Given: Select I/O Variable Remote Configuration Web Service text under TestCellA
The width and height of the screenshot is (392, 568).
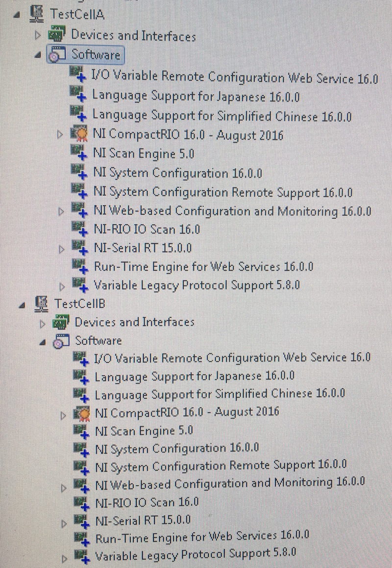Looking at the screenshot, I should (x=235, y=77).
